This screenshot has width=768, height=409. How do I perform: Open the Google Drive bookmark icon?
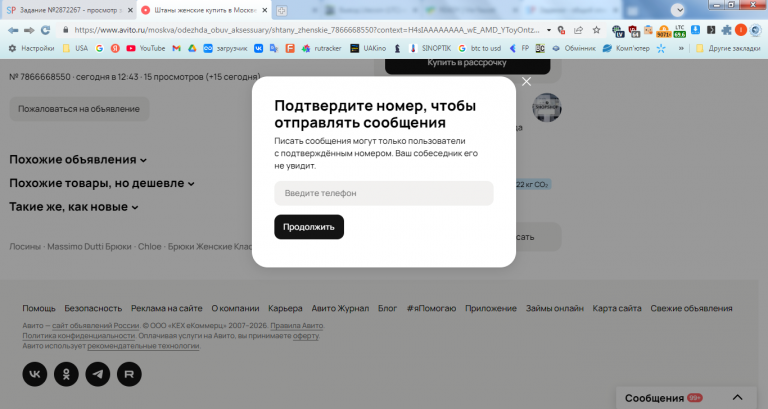pyautogui.click(x=192, y=48)
